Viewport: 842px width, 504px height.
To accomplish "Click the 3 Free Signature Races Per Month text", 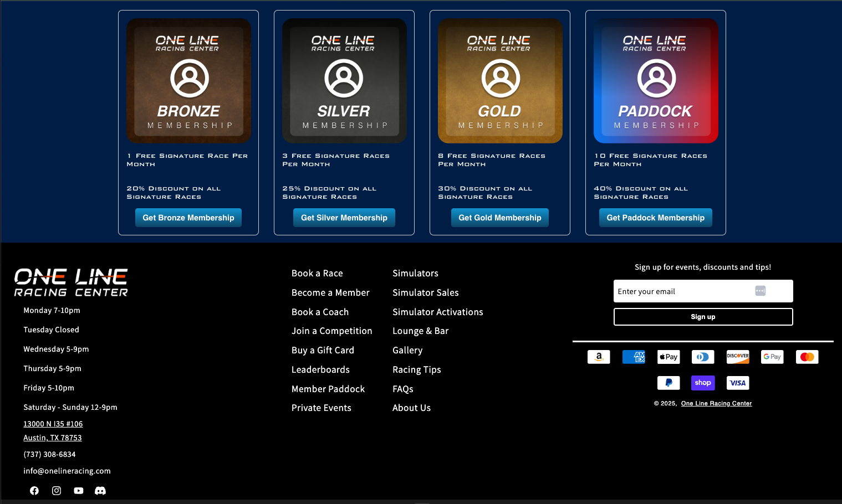I will [x=336, y=160].
